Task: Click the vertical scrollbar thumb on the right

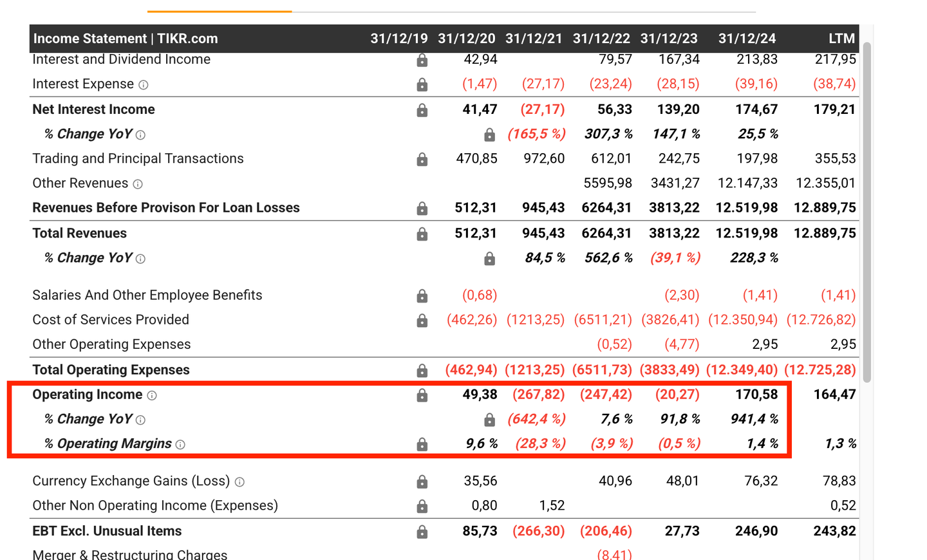Action: pos(867,212)
